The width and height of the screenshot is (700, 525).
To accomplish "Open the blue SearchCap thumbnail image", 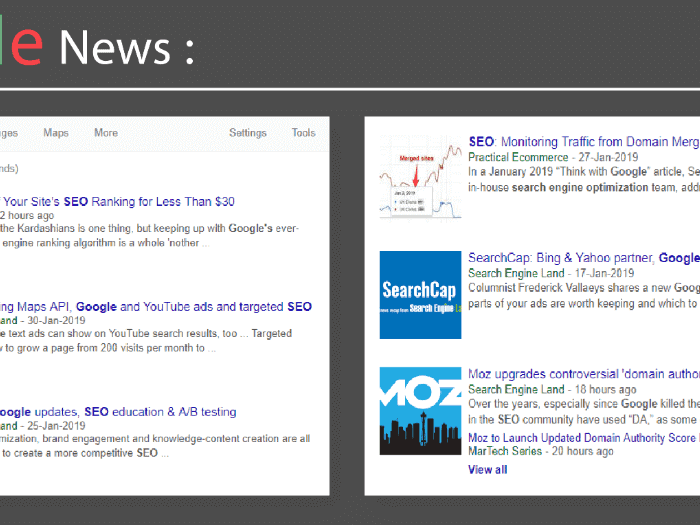I will (x=421, y=295).
